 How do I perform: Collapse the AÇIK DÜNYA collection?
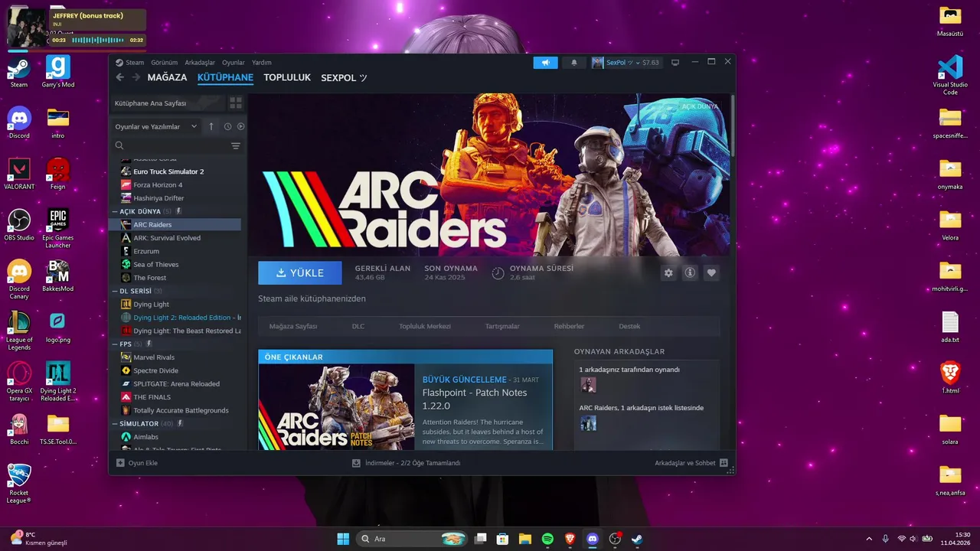pyautogui.click(x=115, y=211)
